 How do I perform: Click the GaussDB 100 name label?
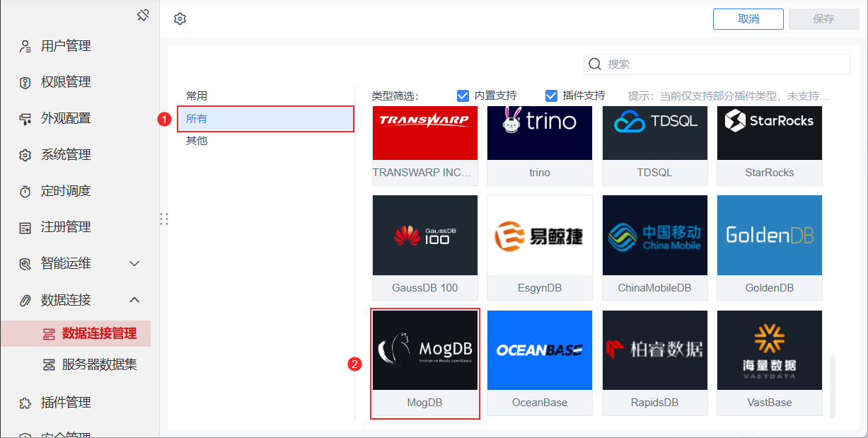(x=425, y=288)
